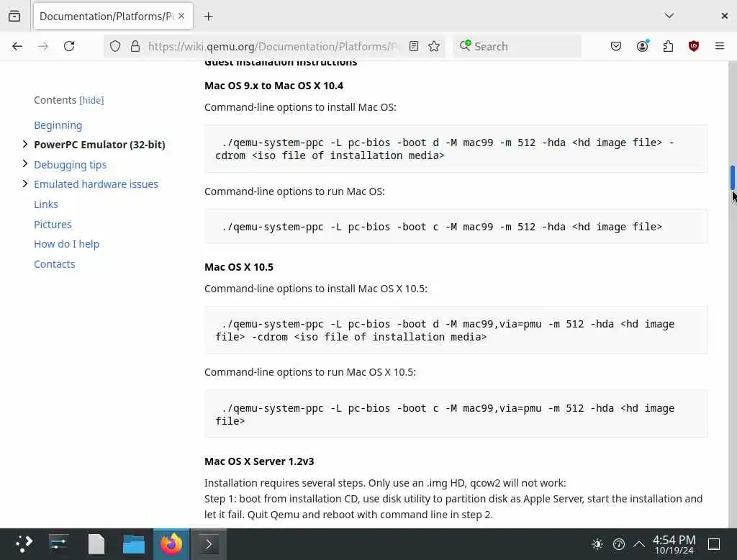Click the Mac OS X Server 1.2v3 heading
This screenshot has width=737, height=560.
pyautogui.click(x=259, y=461)
